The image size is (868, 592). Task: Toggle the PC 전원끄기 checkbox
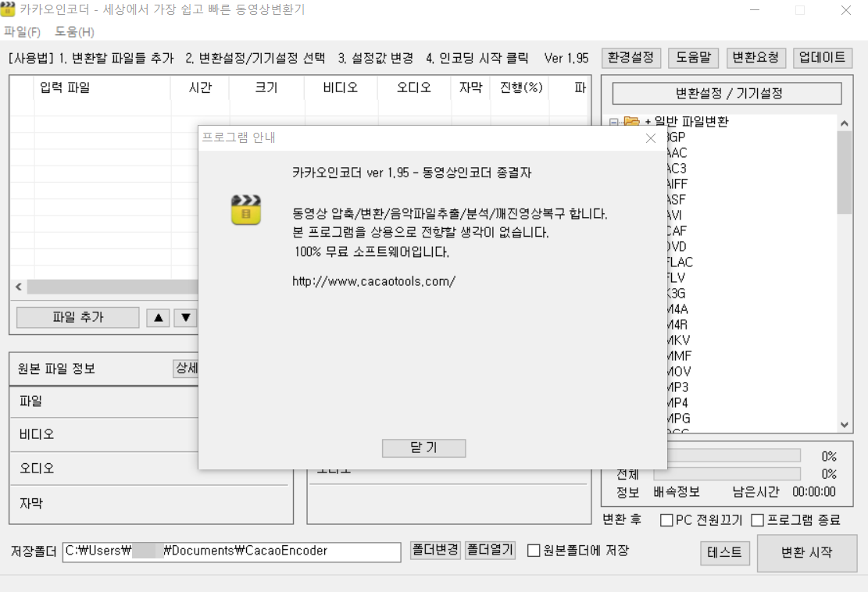pyautogui.click(x=666, y=520)
